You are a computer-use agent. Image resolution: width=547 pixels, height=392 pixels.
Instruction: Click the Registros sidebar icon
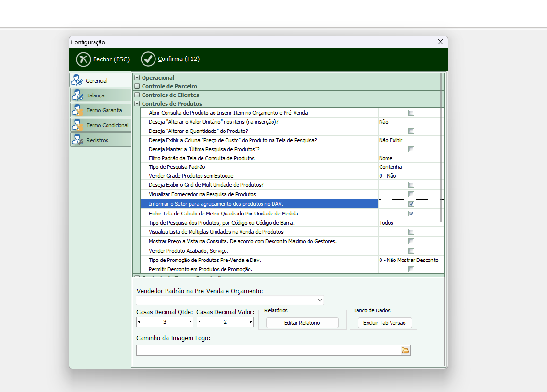[77, 140]
